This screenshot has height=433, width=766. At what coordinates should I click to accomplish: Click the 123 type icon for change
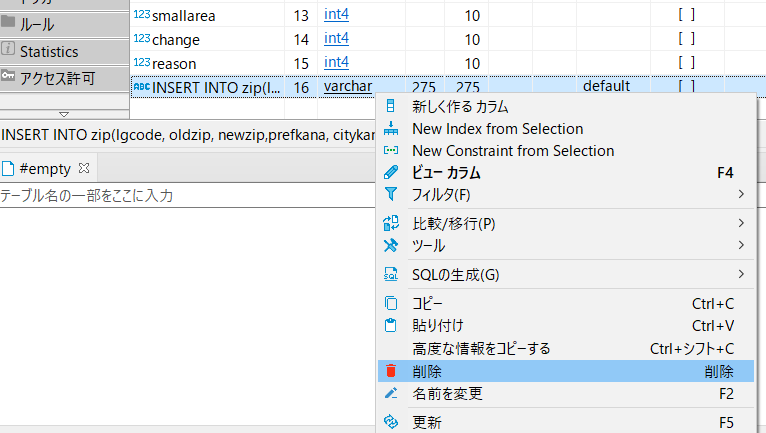point(142,38)
